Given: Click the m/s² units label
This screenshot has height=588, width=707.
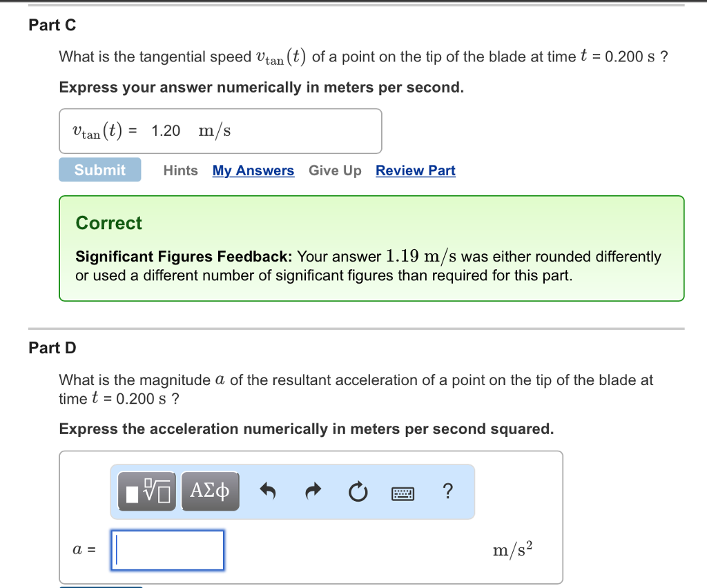Looking at the screenshot, I should (512, 550).
